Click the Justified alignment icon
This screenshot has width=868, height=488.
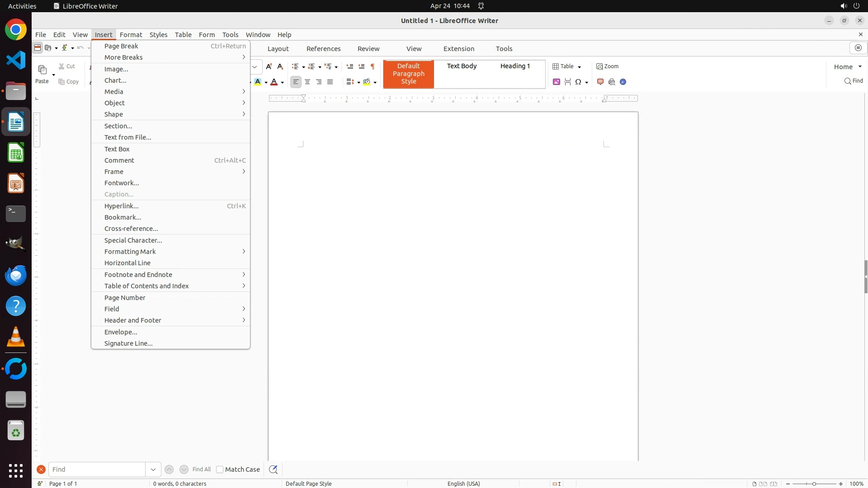pos(330,82)
